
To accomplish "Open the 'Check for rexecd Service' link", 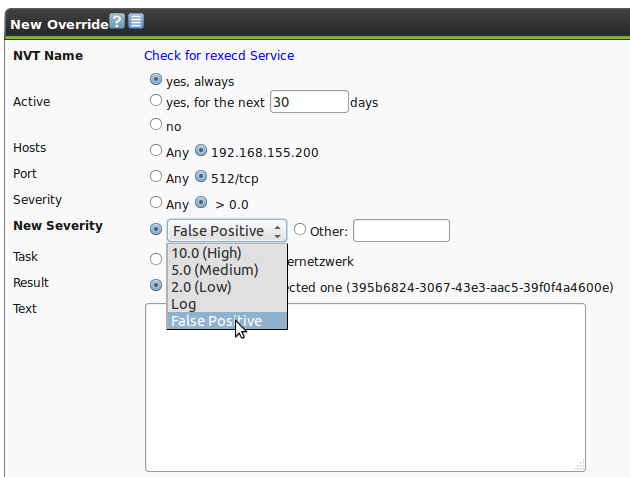I will click(x=219, y=56).
